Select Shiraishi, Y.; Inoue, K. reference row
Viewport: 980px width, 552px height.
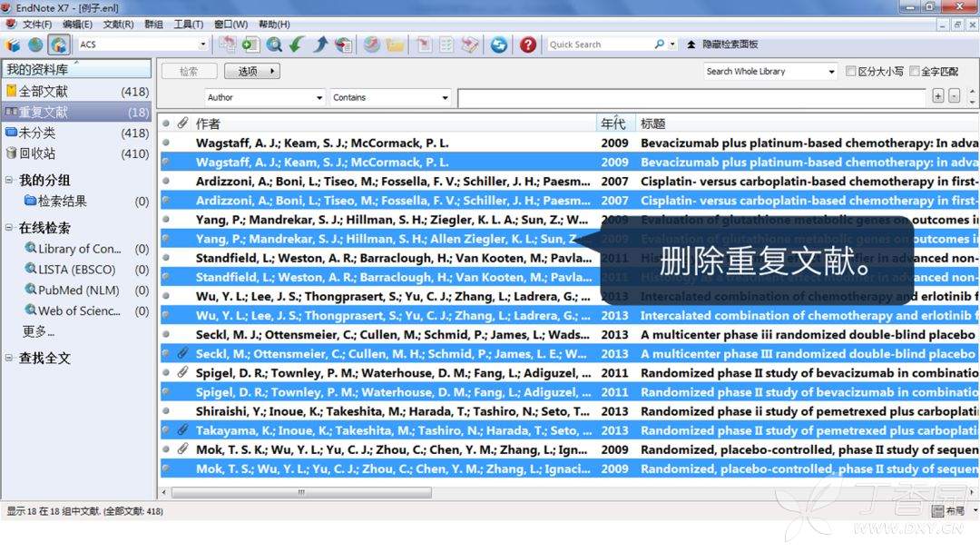coord(569,411)
